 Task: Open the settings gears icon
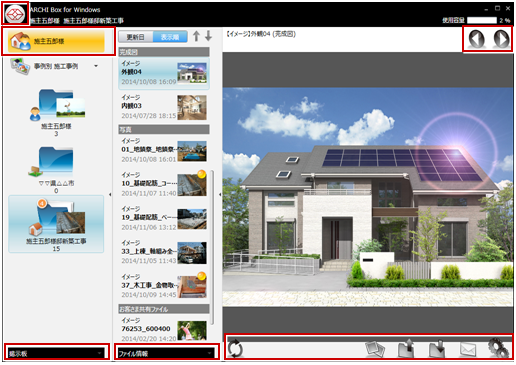click(x=498, y=348)
